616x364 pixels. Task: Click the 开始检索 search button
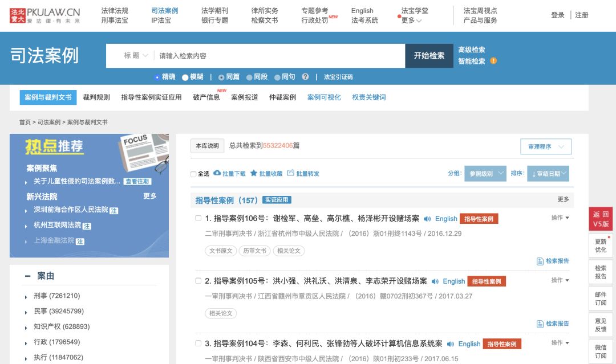pyautogui.click(x=428, y=56)
